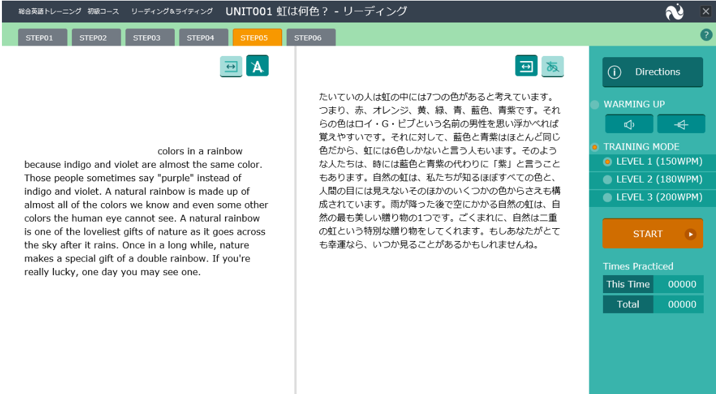Toggle width icon above the English text
The image size is (716, 394).
(x=231, y=66)
